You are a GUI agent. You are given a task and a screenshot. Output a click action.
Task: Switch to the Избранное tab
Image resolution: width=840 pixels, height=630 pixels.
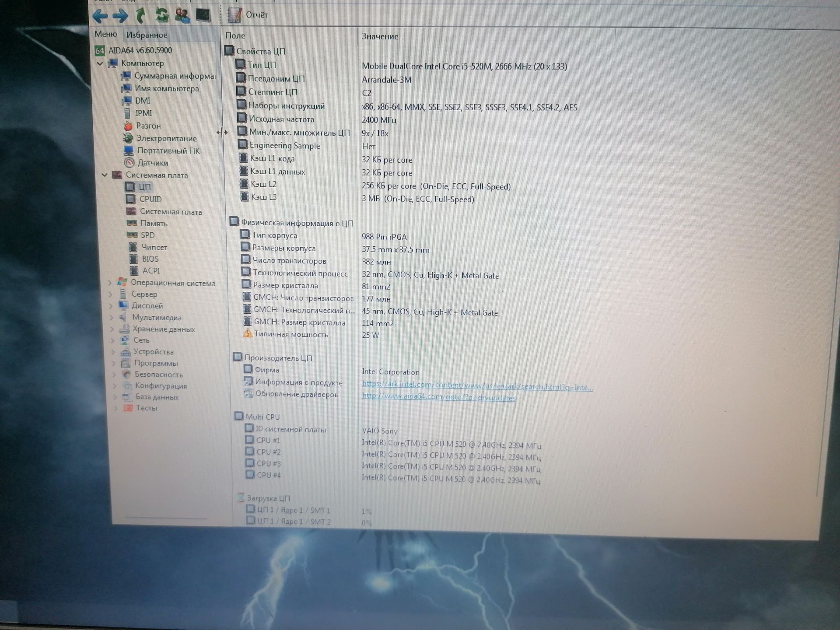click(x=147, y=35)
